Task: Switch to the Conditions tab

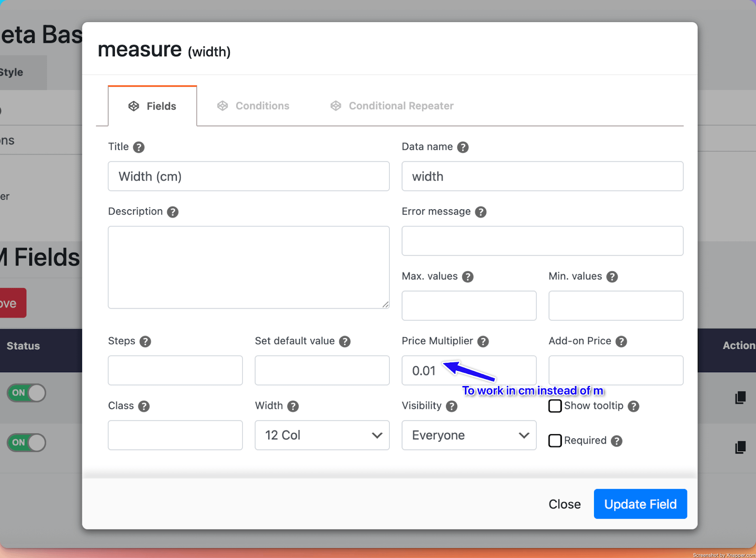Action: (x=254, y=106)
